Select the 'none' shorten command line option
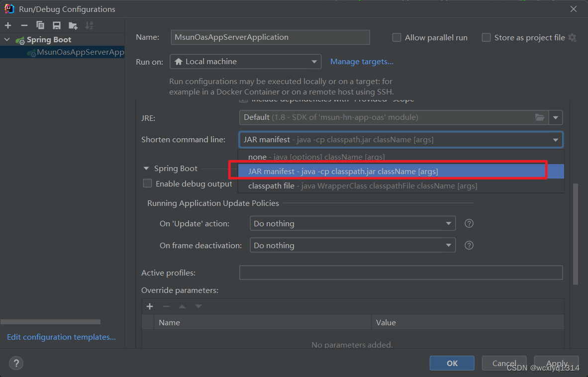This screenshot has width=588, height=377. 401,157
